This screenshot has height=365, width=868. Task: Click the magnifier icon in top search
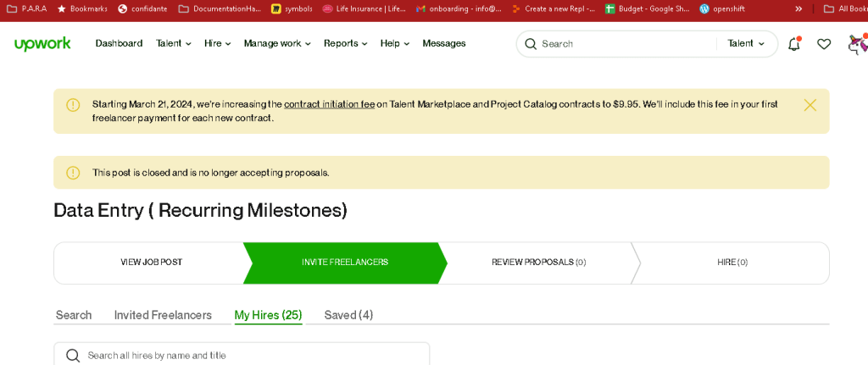point(531,44)
